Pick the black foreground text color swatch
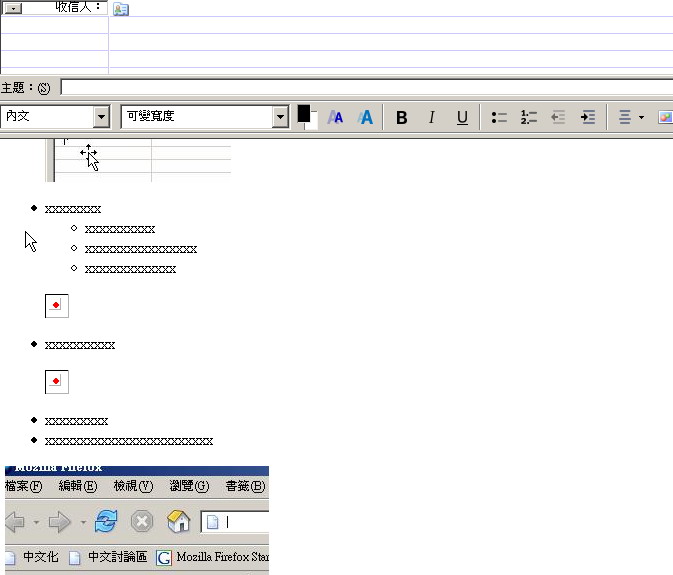 pyautogui.click(x=303, y=114)
